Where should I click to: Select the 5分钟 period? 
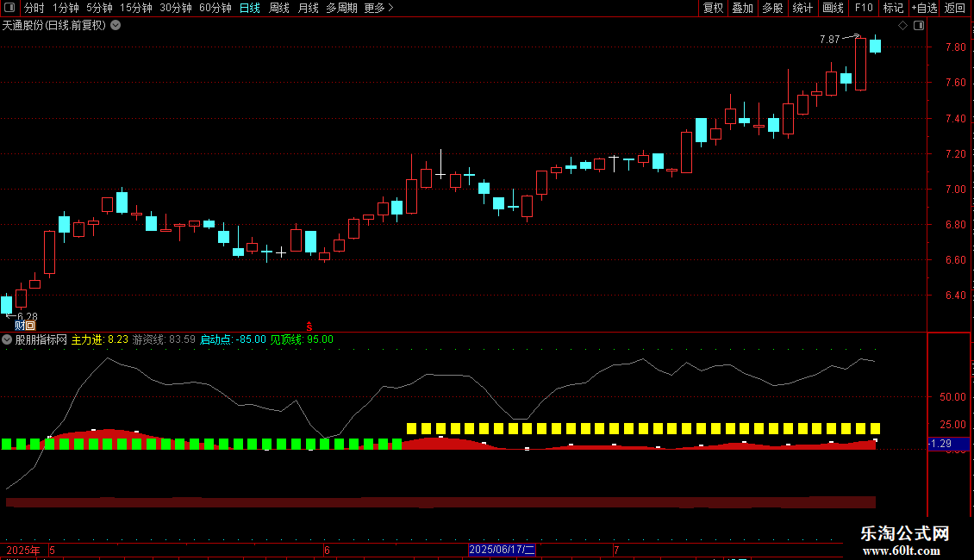tap(99, 8)
